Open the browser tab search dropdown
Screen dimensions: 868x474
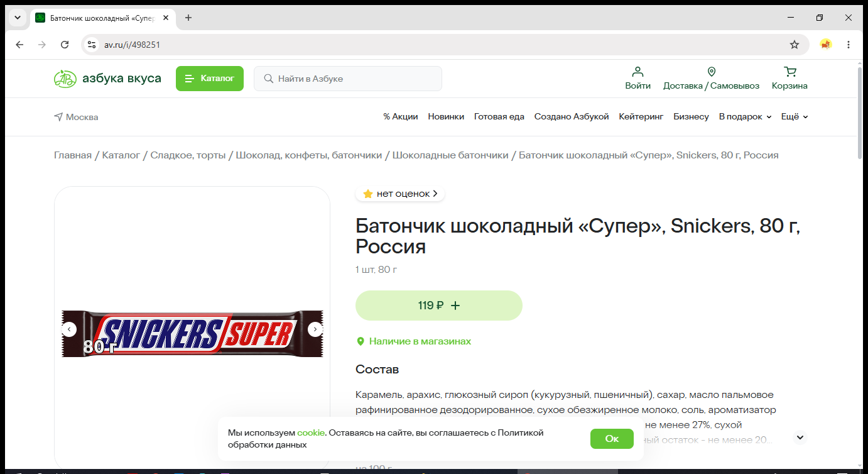point(18,18)
